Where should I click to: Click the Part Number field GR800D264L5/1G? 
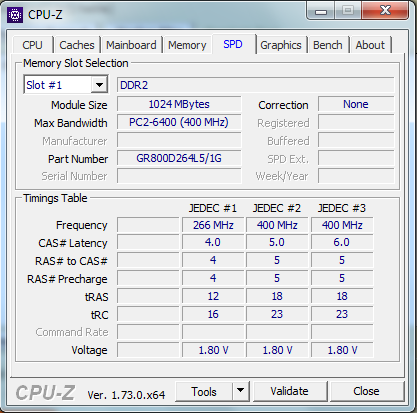pyautogui.click(x=179, y=158)
